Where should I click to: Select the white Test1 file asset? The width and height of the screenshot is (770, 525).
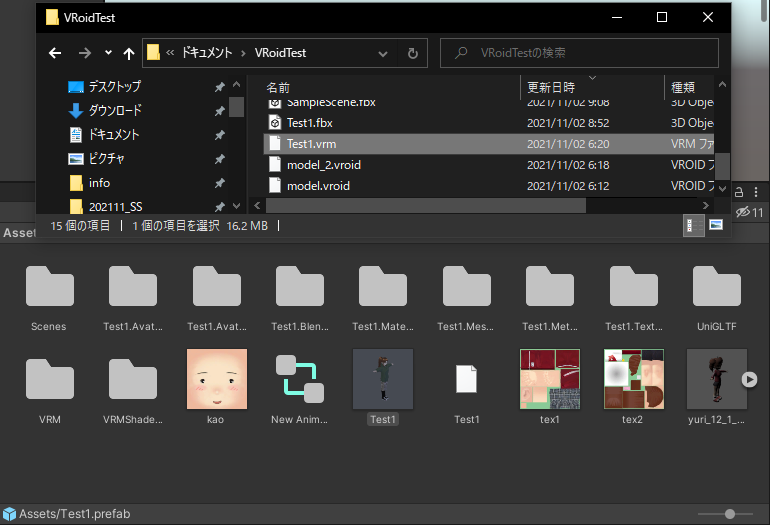pyautogui.click(x=467, y=380)
